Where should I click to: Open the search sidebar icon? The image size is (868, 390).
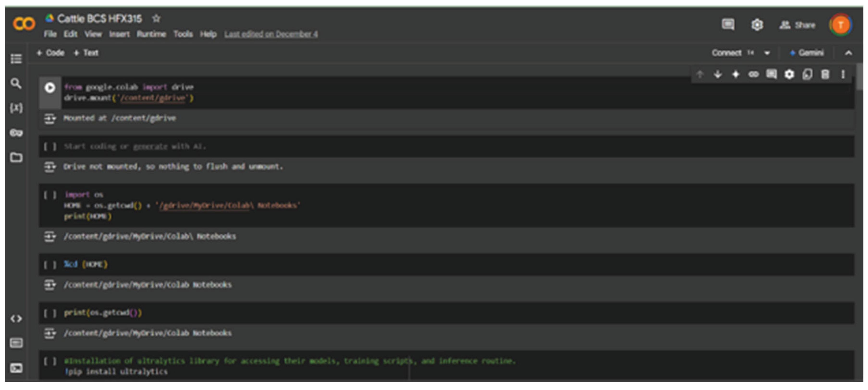pos(16,84)
